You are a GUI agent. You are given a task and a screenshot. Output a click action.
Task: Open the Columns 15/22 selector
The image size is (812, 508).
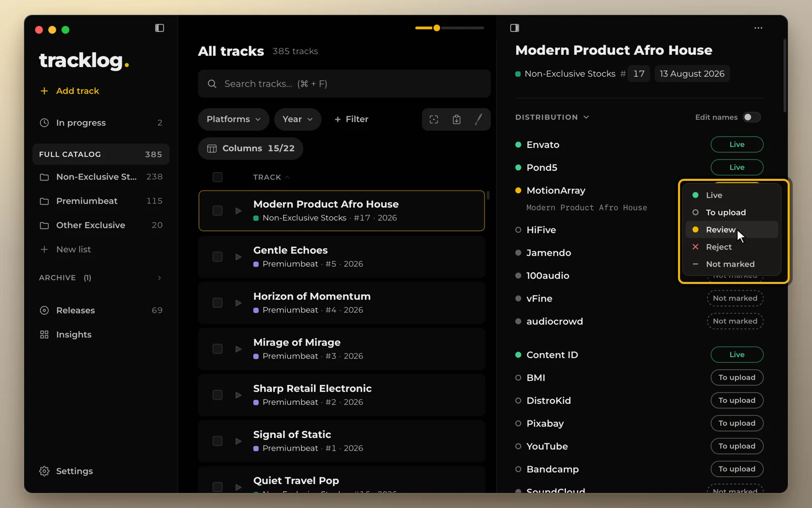pyautogui.click(x=250, y=148)
